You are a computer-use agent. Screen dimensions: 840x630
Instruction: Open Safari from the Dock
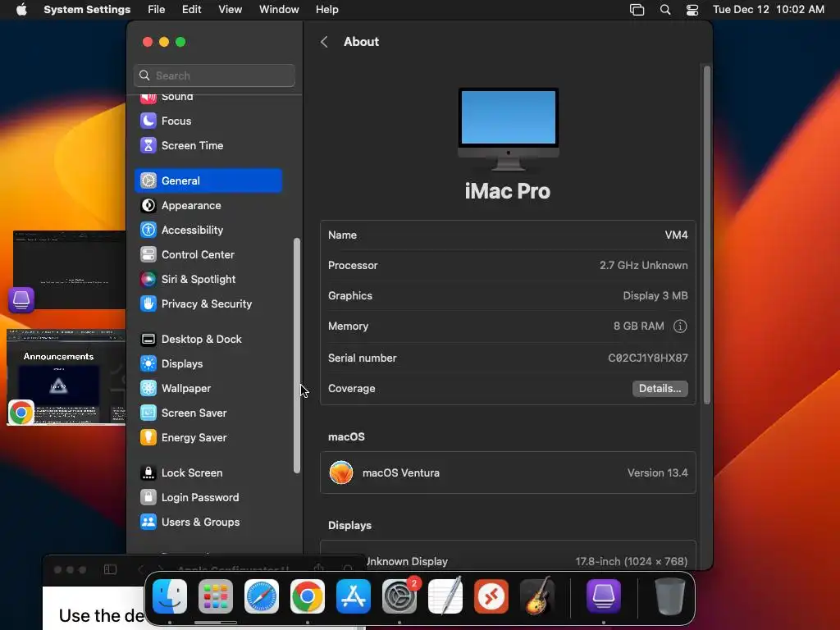click(x=262, y=596)
